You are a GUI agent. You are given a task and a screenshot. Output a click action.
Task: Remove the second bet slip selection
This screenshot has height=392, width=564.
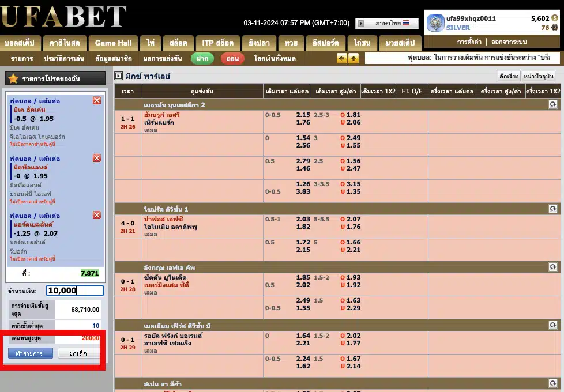(97, 158)
